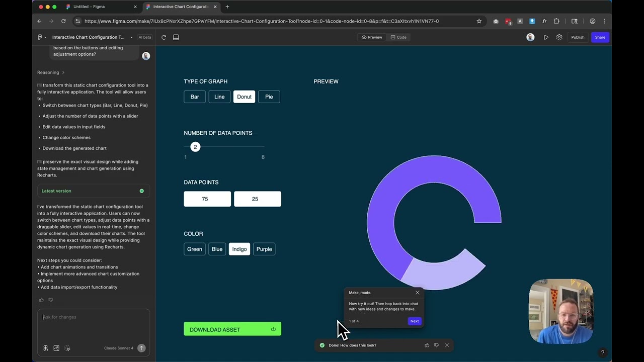Open Chrome three-dot menu
The image size is (644, 362).
[x=605, y=21]
